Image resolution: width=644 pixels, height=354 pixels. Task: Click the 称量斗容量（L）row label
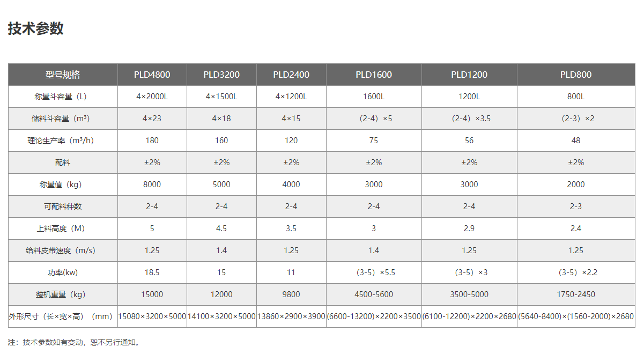click(63, 97)
